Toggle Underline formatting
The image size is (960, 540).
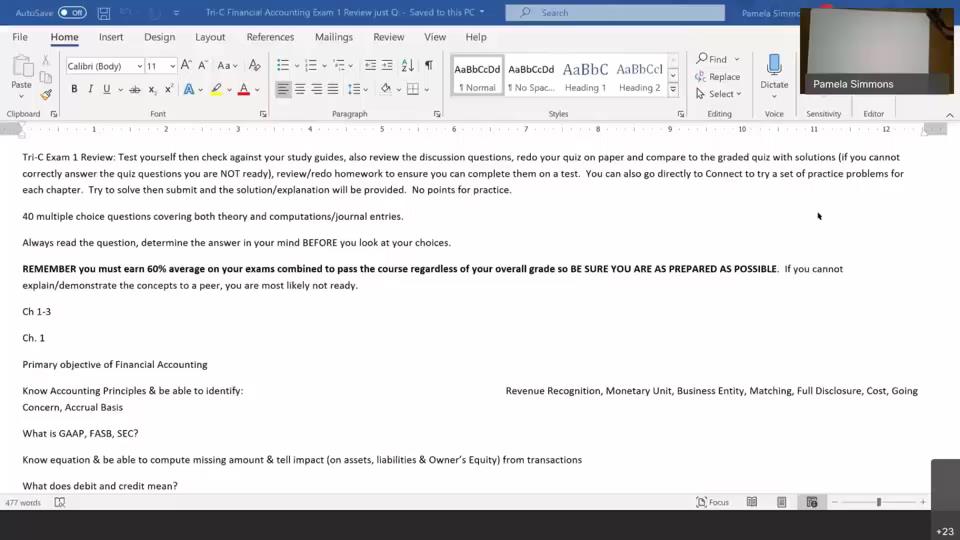pyautogui.click(x=107, y=89)
